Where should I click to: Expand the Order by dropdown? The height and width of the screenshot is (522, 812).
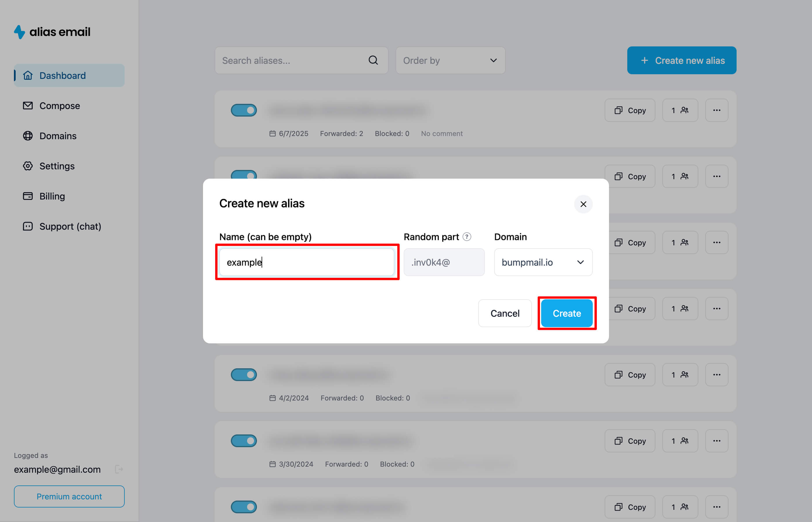pos(450,60)
